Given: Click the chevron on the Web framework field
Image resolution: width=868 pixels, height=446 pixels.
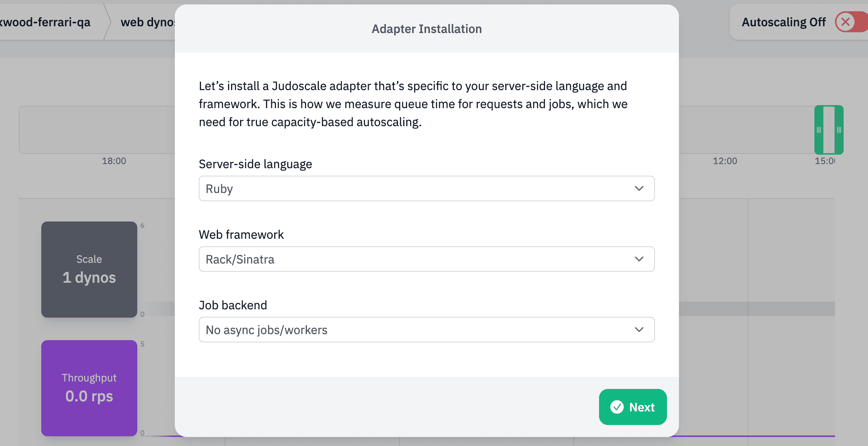Looking at the screenshot, I should pos(639,259).
